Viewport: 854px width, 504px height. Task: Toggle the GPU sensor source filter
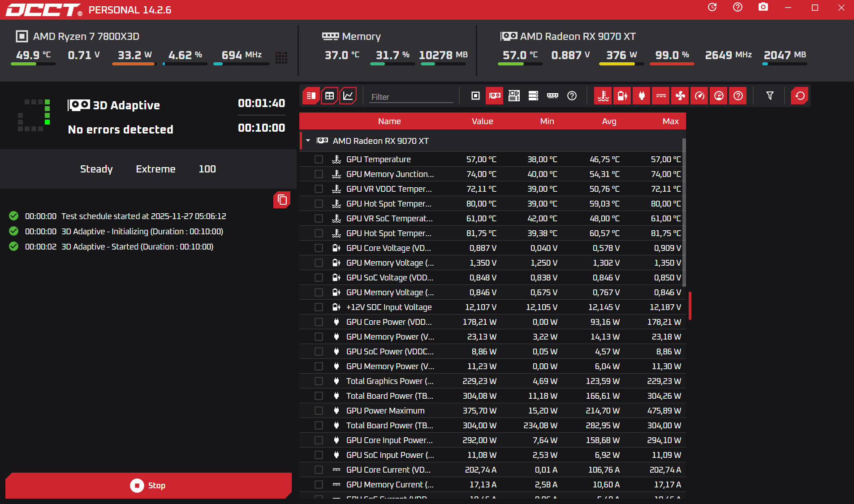(495, 96)
